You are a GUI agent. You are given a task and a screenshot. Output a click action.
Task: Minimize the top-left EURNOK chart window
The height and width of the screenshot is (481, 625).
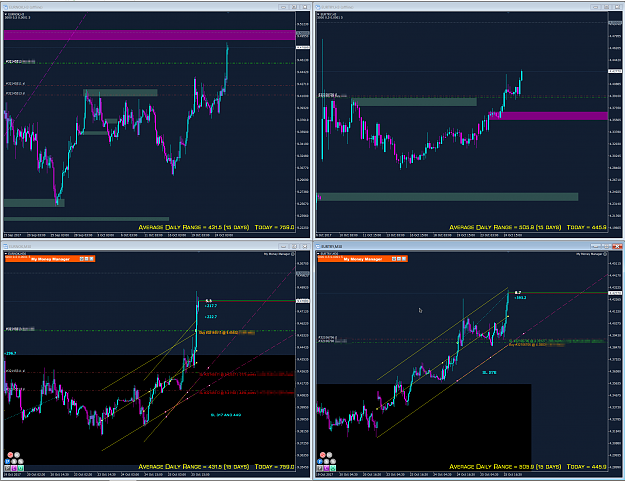coord(283,7)
